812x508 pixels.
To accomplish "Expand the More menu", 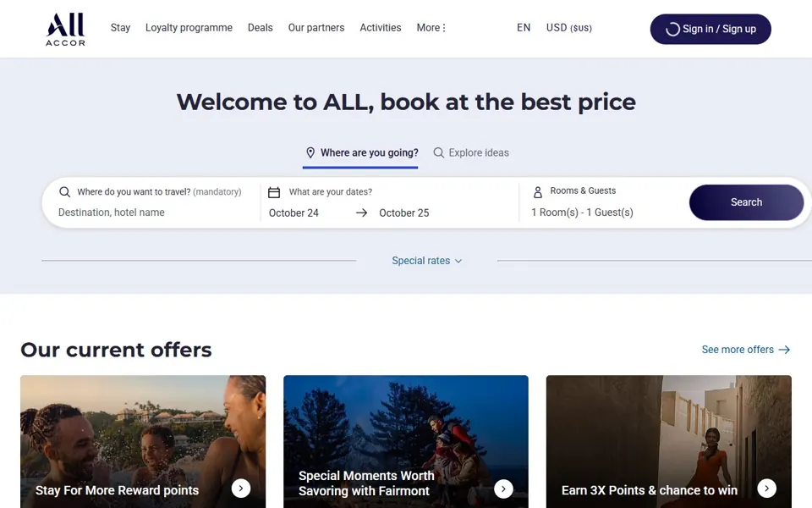I will tap(431, 27).
